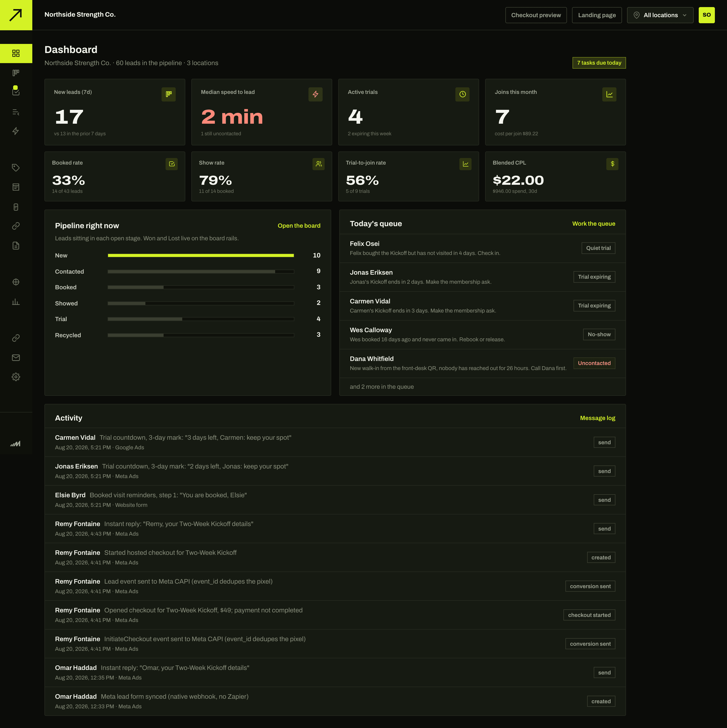Click the 7 tasks due today badge
Screen dimensions: 727x728
(599, 63)
